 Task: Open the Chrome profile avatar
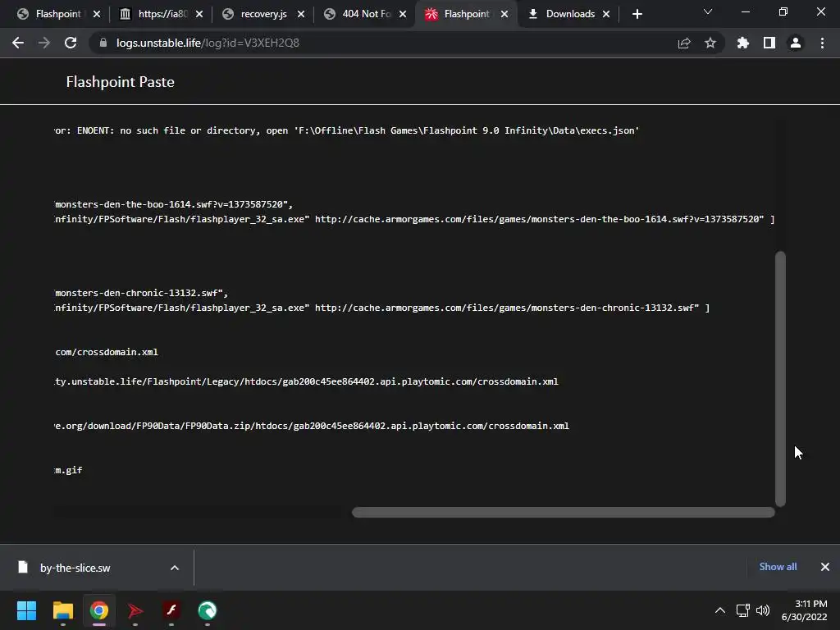click(x=796, y=43)
